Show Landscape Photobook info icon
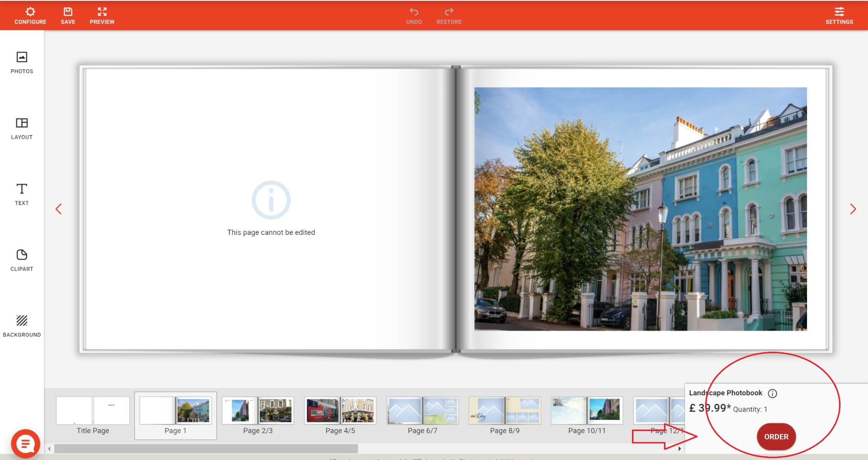This screenshot has height=460, width=868. [773, 394]
